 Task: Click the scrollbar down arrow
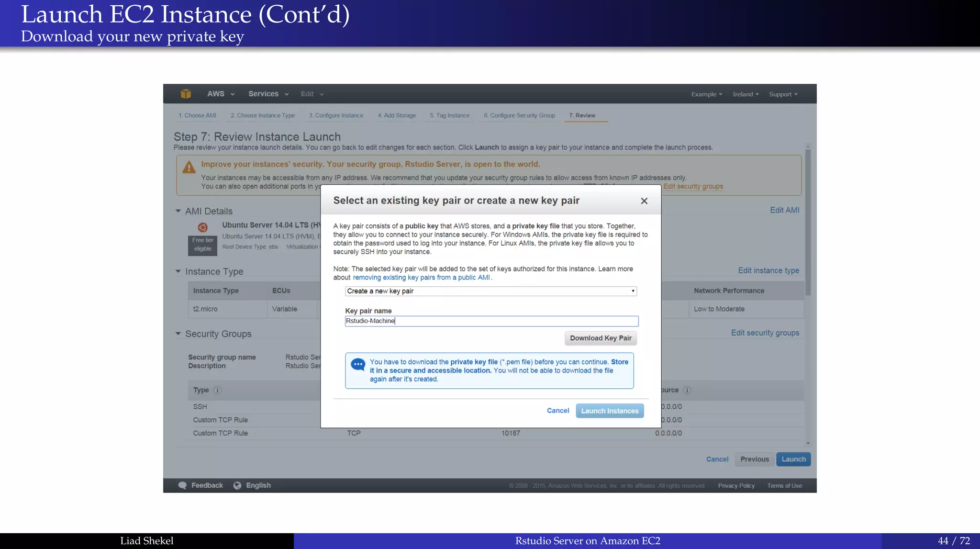click(x=808, y=444)
